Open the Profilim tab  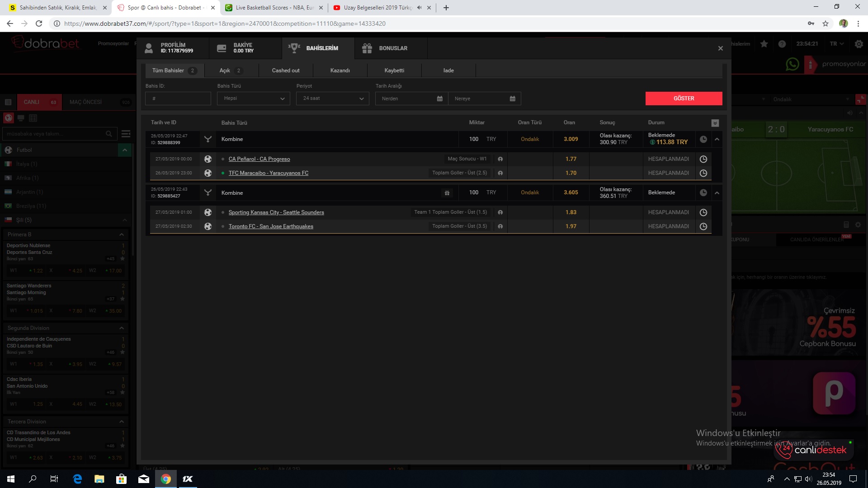pos(173,48)
